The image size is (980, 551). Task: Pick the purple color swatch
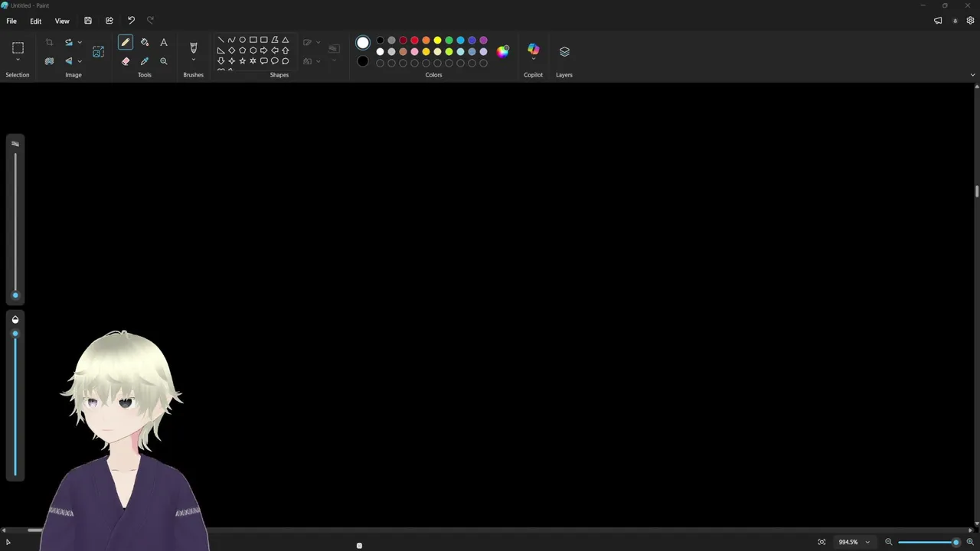483,40
